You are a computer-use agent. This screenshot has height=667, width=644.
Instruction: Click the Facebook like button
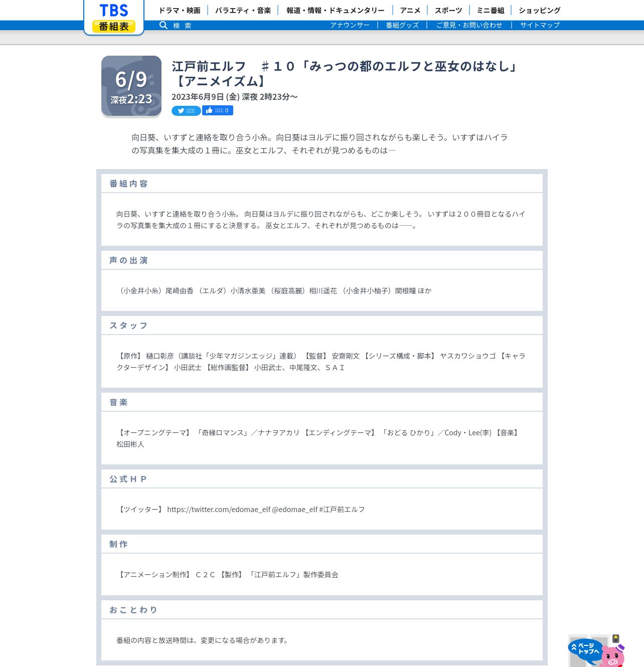[x=218, y=110]
